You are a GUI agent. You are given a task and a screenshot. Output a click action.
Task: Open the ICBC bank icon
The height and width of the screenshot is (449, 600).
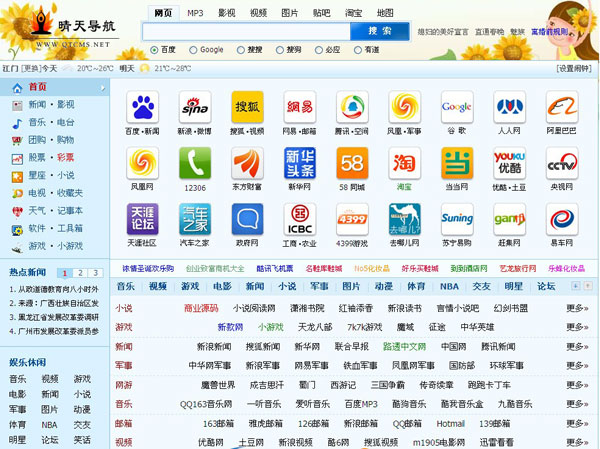300,219
